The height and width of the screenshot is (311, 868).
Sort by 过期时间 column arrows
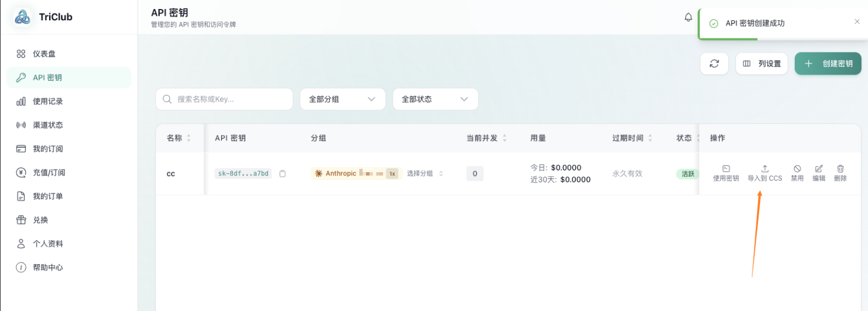[x=650, y=138]
